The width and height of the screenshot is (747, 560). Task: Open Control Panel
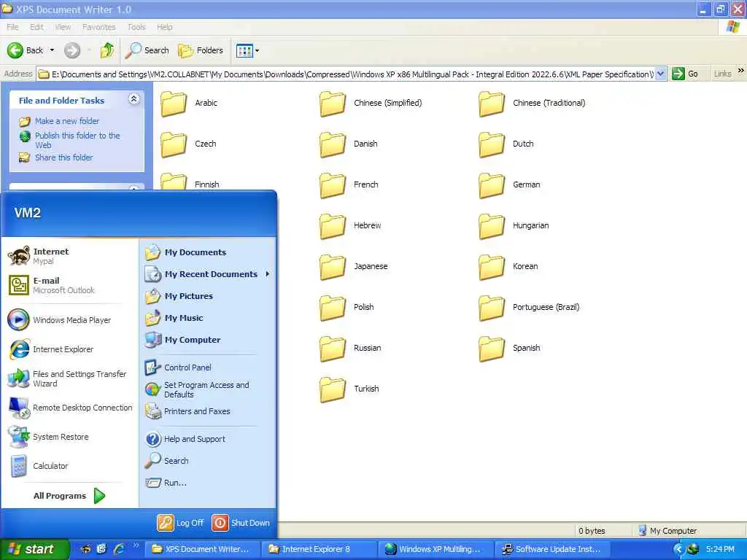pos(208,367)
